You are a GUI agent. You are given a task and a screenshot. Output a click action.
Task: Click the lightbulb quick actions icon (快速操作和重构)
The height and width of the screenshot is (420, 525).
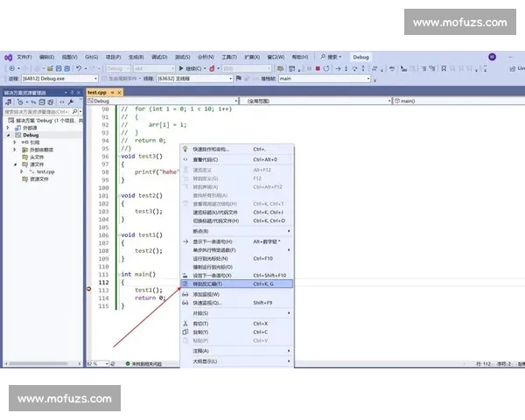click(x=185, y=149)
